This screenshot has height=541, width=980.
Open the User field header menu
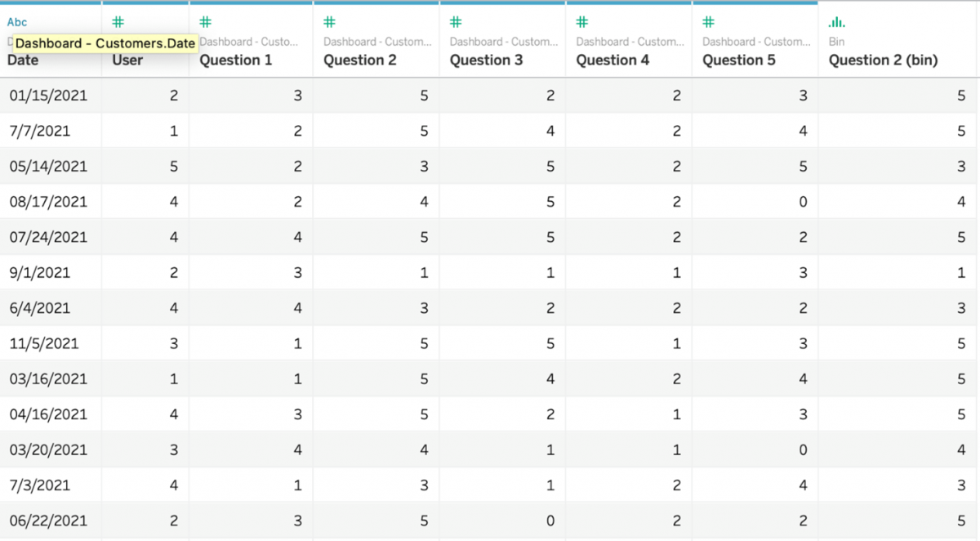pyautogui.click(x=127, y=60)
